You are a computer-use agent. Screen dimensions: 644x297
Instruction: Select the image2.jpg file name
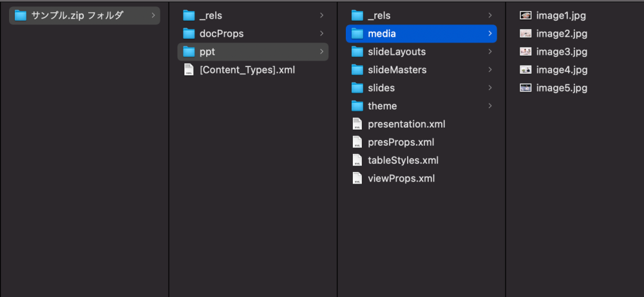(x=561, y=34)
